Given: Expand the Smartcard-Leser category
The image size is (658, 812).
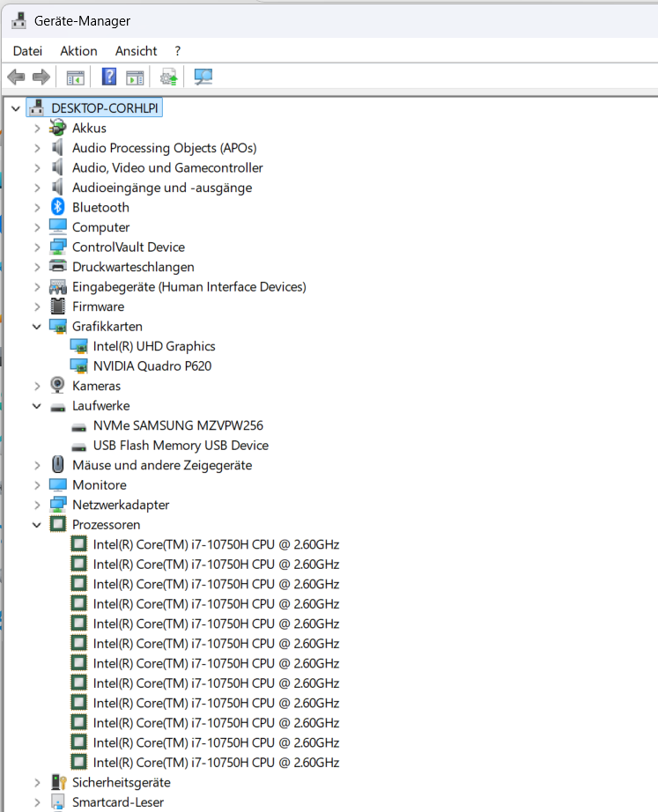Looking at the screenshot, I should [x=37, y=802].
